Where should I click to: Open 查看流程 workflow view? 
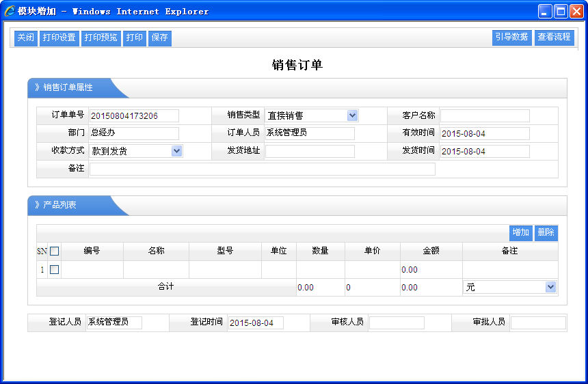[x=554, y=38]
